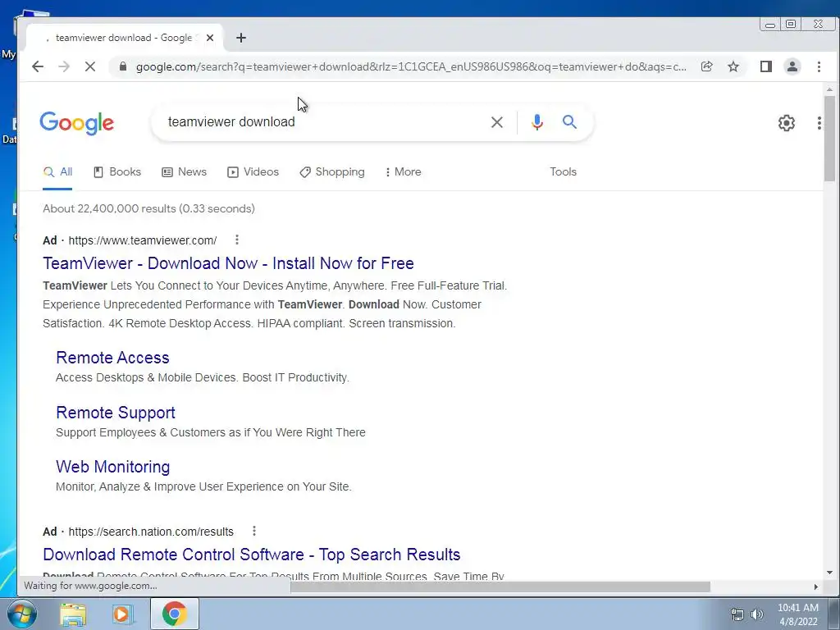
Task: Open the Web Monitoring sitelink
Action: (x=113, y=467)
